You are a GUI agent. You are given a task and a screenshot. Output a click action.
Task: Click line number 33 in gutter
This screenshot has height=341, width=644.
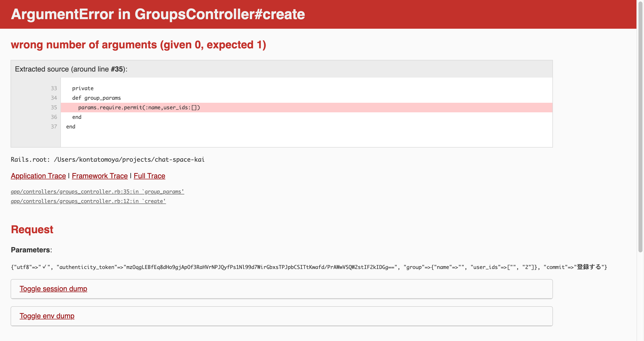54,88
